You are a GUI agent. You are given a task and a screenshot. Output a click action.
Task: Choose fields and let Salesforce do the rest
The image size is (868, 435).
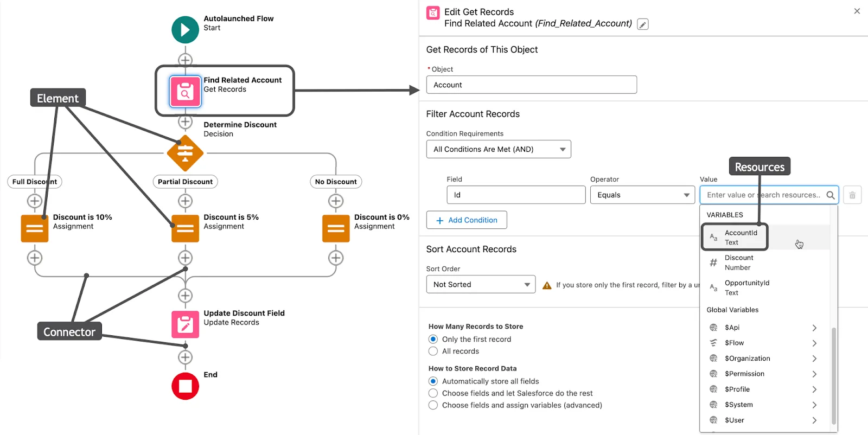(433, 393)
